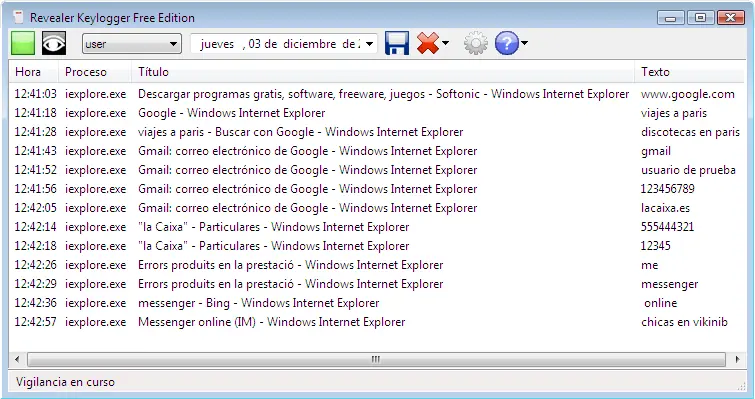The width and height of the screenshot is (755, 399).
Task: Select the row at time 12:41:43
Action: click(377, 151)
